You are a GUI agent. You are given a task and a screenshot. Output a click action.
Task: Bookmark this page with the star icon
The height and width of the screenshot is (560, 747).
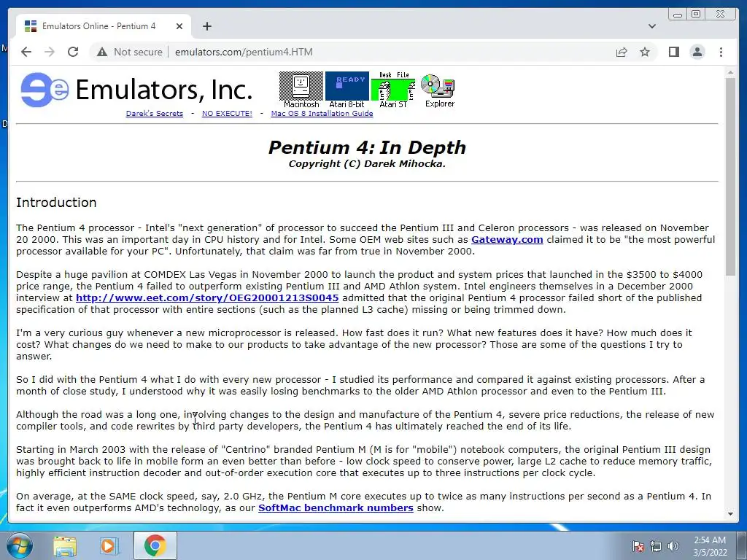645,52
